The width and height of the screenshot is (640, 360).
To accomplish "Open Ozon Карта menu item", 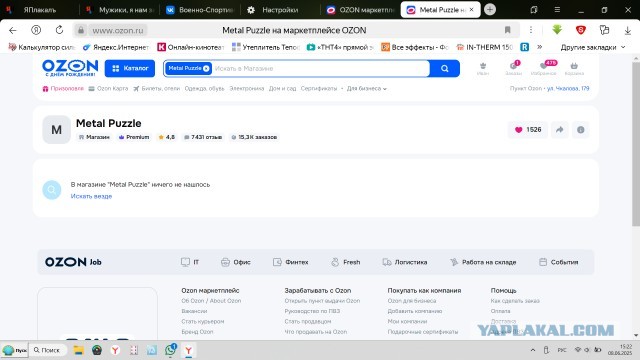I will (x=109, y=89).
